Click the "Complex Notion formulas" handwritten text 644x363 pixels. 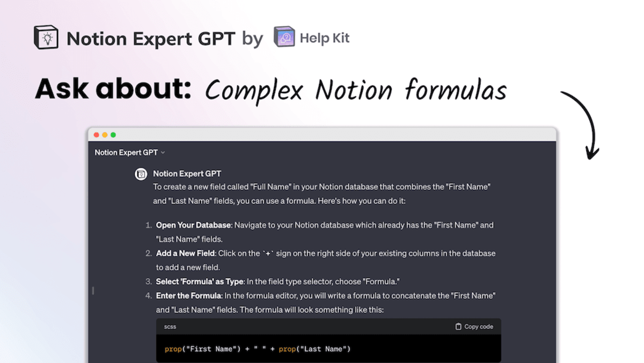[356, 90]
